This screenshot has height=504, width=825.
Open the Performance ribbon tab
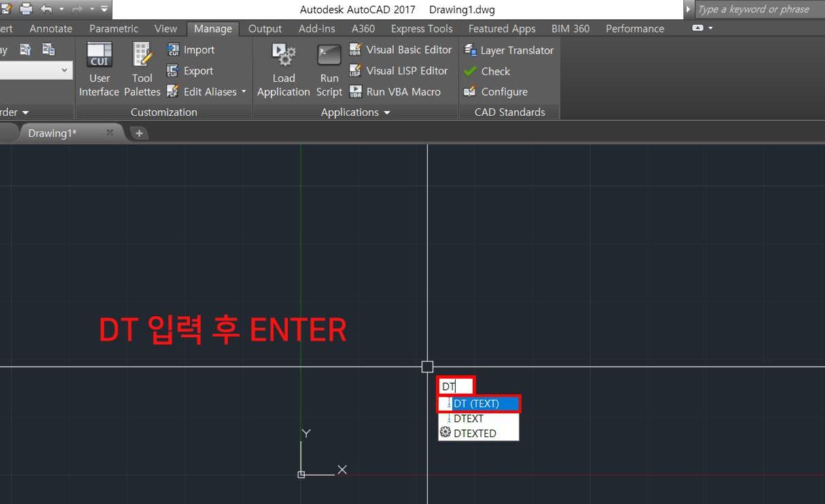(x=635, y=29)
